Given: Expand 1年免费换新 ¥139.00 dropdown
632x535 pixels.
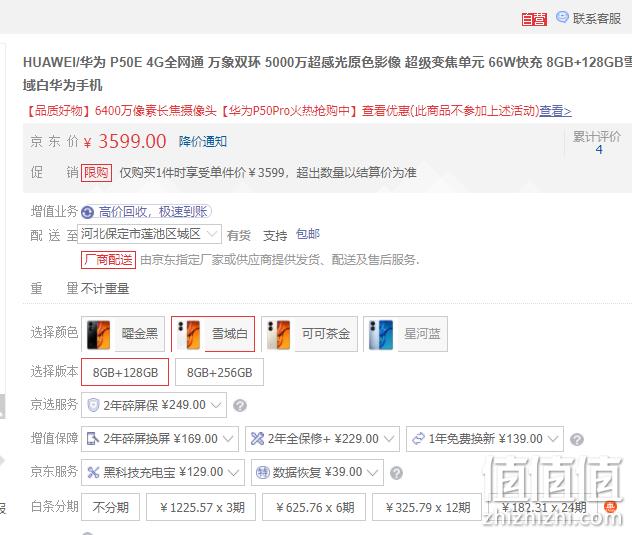Looking at the screenshot, I should (485, 439).
